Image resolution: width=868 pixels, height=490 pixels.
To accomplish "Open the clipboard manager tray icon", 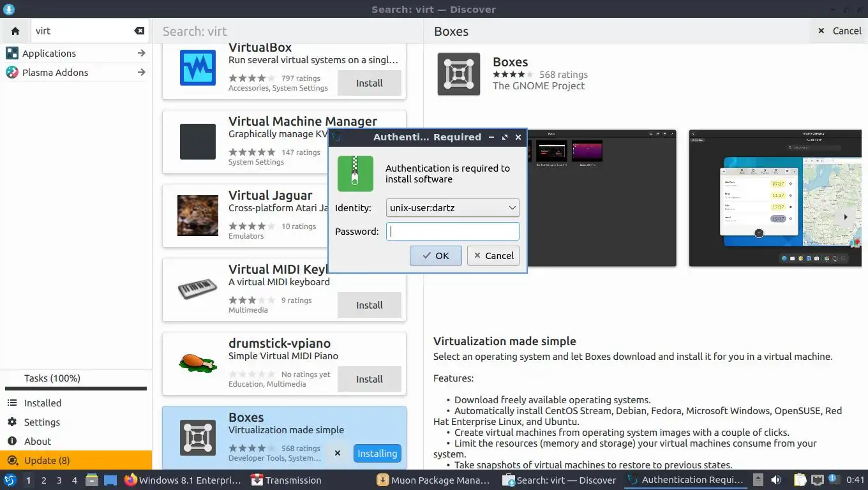I will pos(801,480).
